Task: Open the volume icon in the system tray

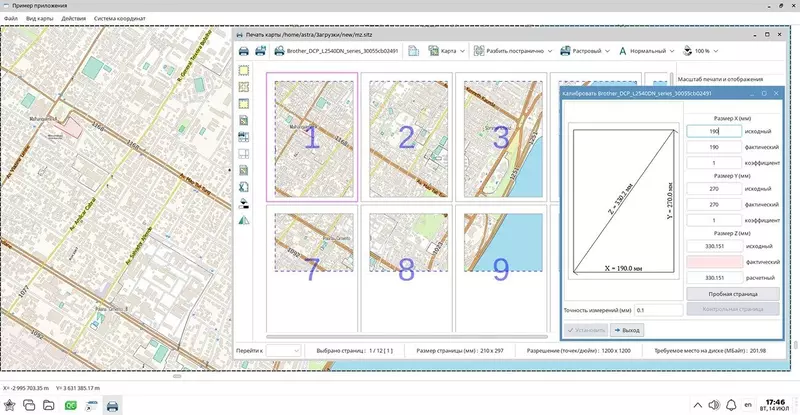Action: (714, 405)
